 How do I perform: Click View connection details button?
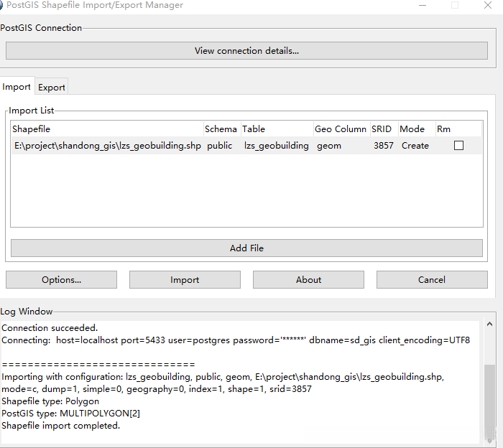[246, 51]
